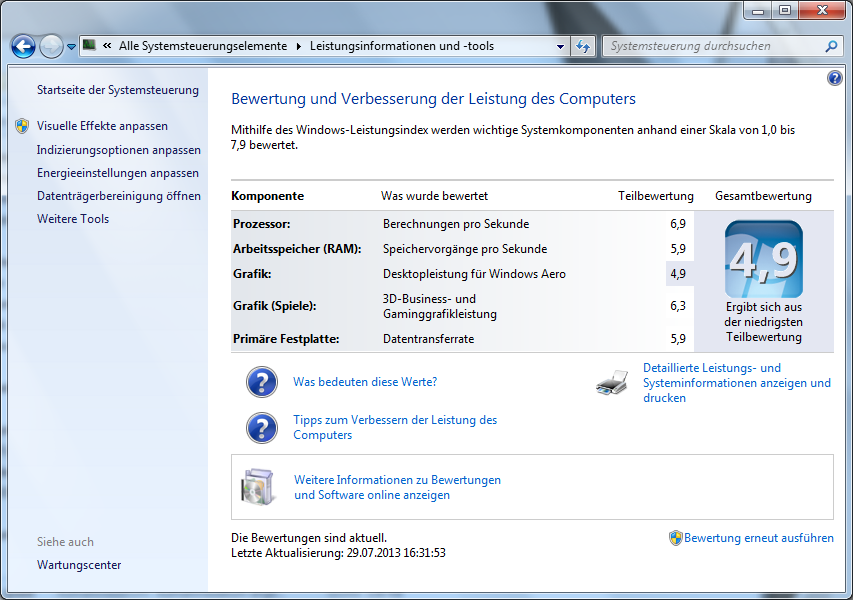
Task: Open the address bar history dropdown
Action: coord(560,46)
